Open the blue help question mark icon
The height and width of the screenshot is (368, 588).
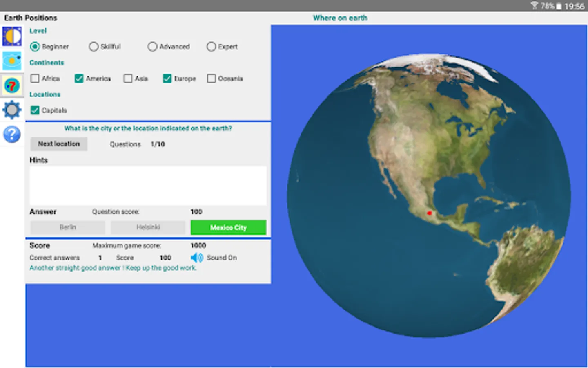coord(12,134)
